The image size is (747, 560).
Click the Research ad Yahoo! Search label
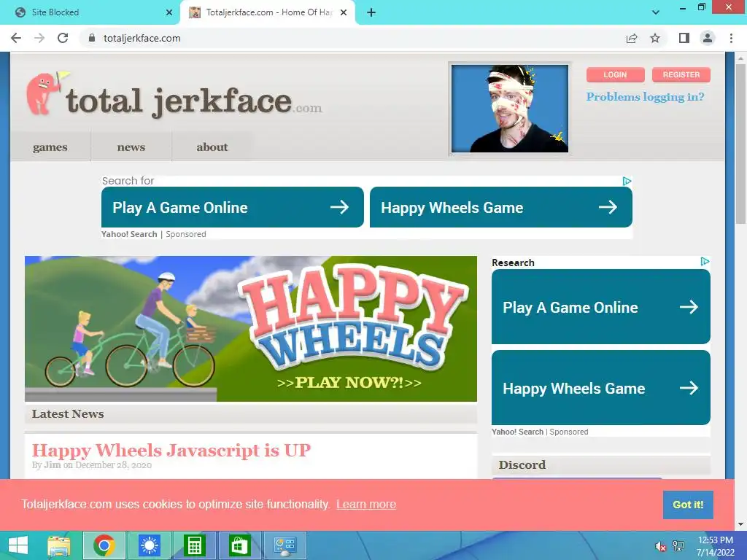tap(517, 432)
